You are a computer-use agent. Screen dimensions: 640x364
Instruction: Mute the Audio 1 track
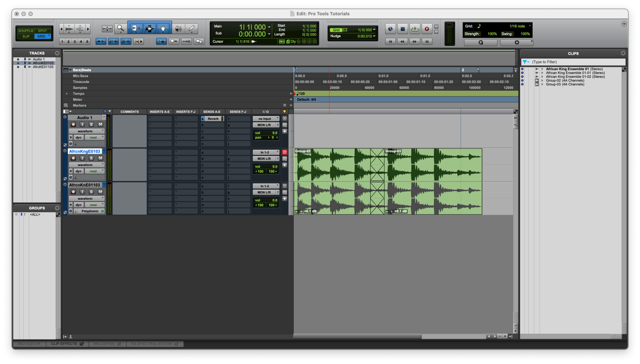point(100,124)
